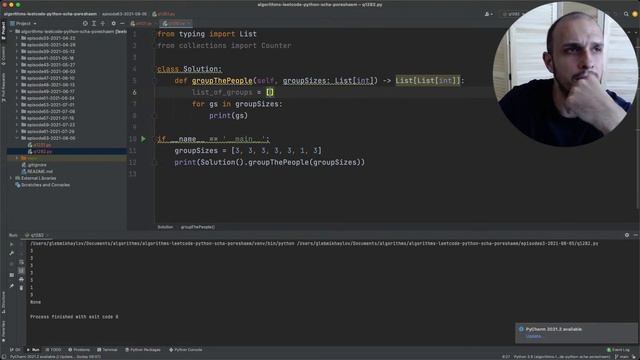Screen dimensions: 640x360
Task: Hide the Project tool window with minus icon
Action: point(122,24)
